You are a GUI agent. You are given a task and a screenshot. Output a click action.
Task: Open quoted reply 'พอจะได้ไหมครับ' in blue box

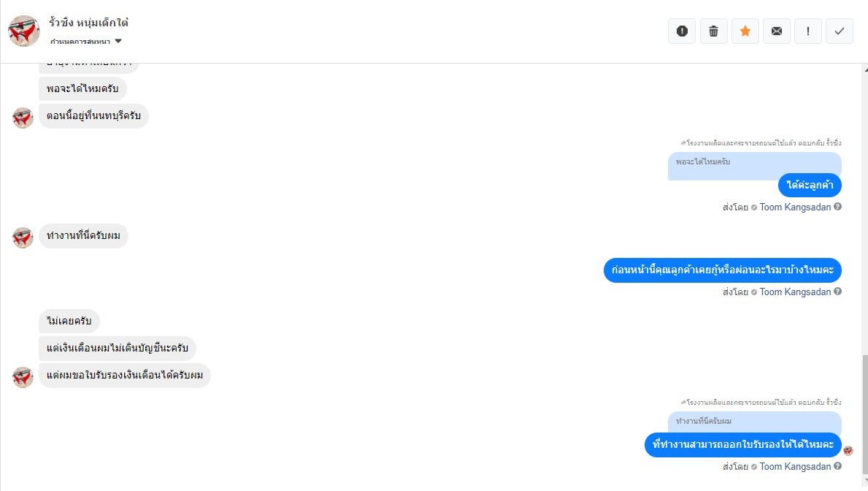tap(755, 164)
